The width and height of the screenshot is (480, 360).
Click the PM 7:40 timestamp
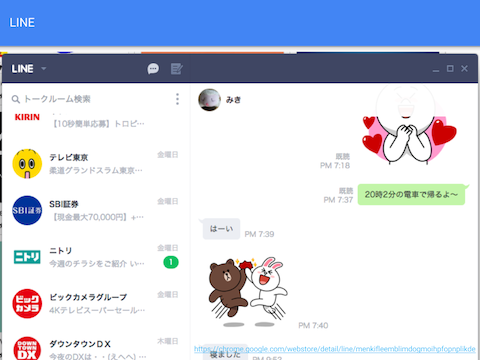pos(313,325)
